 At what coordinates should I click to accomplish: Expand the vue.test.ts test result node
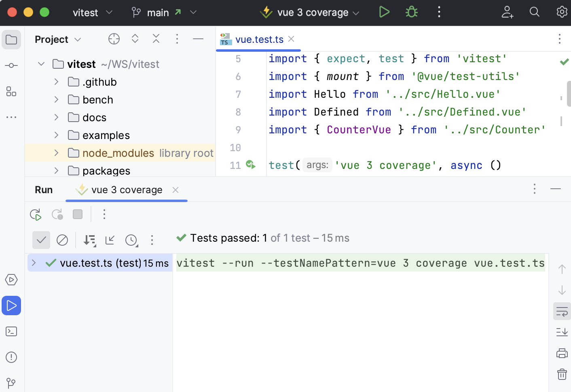(x=34, y=263)
